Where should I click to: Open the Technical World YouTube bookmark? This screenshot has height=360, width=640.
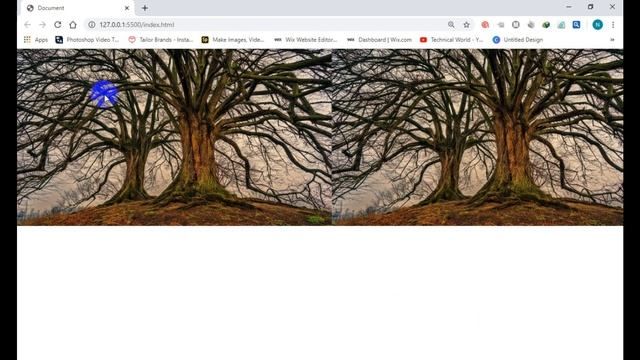click(451, 40)
